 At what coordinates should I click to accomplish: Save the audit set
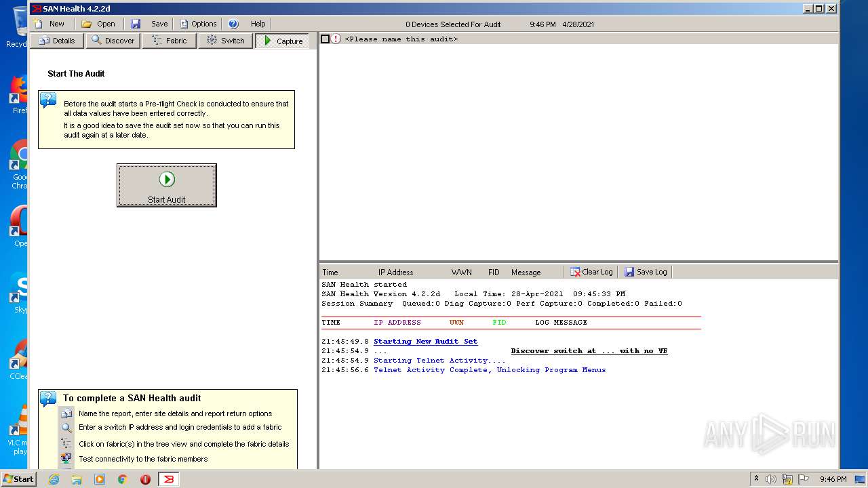pos(151,24)
